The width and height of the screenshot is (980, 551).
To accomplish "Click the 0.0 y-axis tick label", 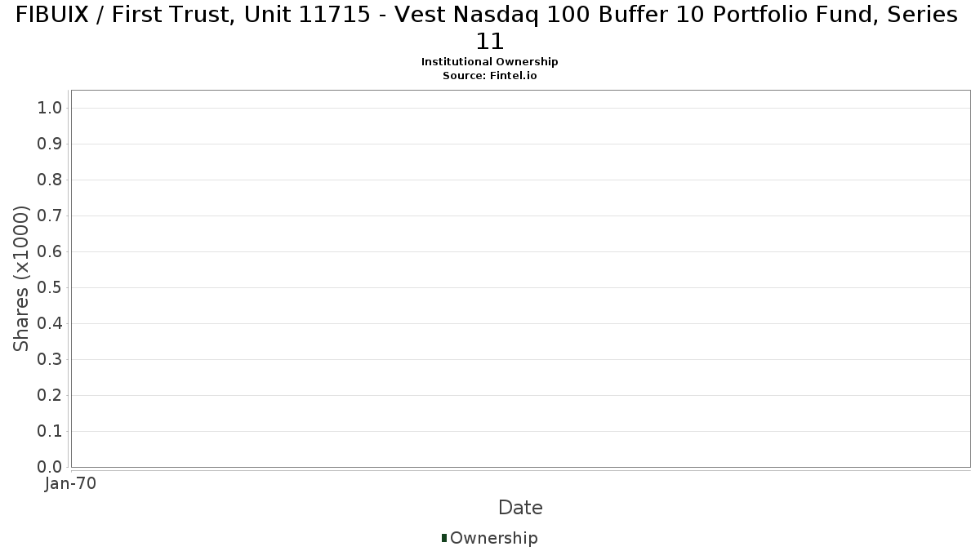I will pyautogui.click(x=50, y=467).
